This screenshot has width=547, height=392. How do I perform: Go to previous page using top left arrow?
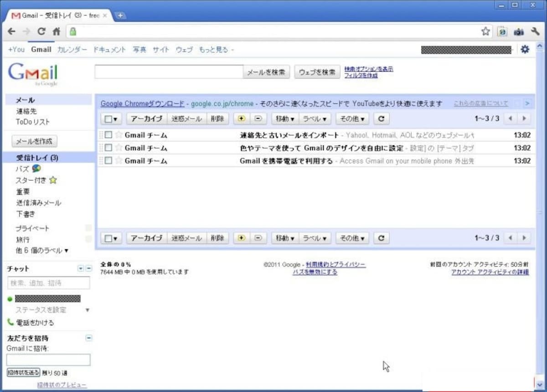[511, 119]
